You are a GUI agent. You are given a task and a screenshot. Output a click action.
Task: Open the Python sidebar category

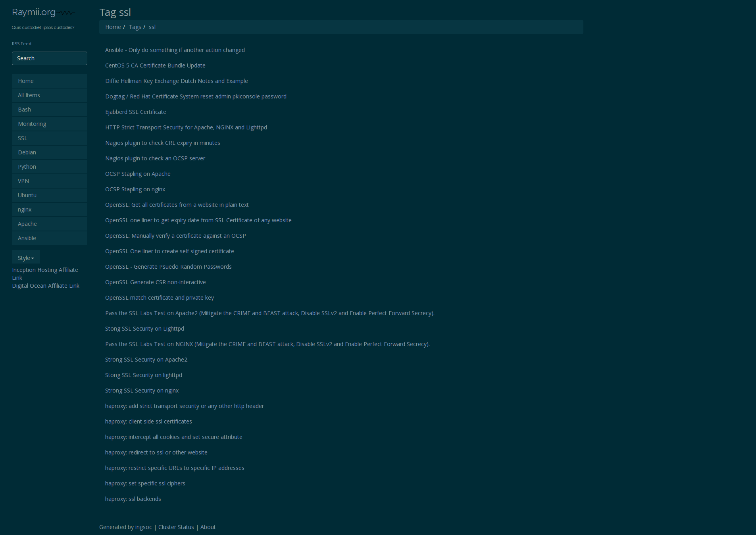(50, 167)
